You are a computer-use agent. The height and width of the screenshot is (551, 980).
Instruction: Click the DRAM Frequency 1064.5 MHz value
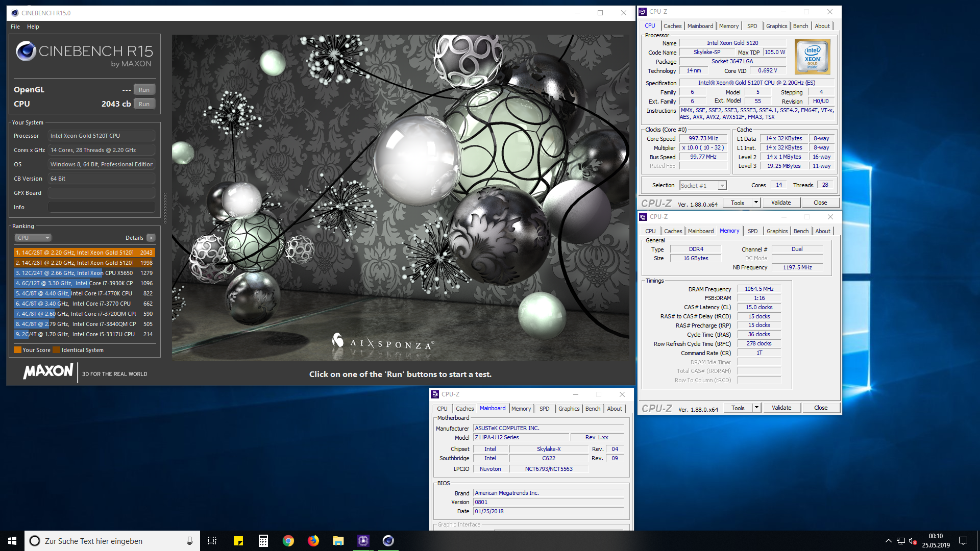(759, 289)
